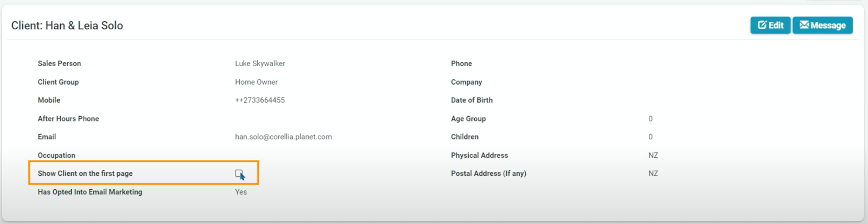The height and width of the screenshot is (224, 868).
Task: Click the Physical Address NZ value
Action: click(x=653, y=155)
